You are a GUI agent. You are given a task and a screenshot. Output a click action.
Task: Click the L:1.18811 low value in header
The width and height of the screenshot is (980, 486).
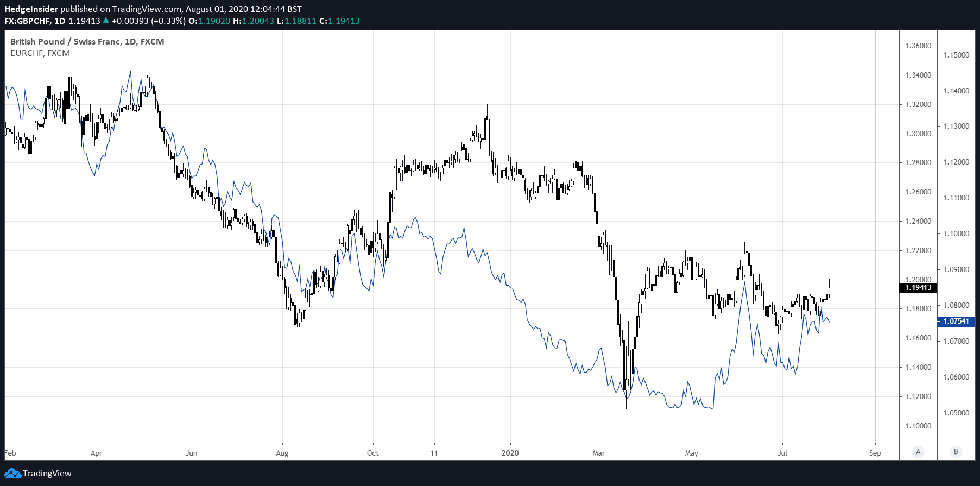coord(296,21)
